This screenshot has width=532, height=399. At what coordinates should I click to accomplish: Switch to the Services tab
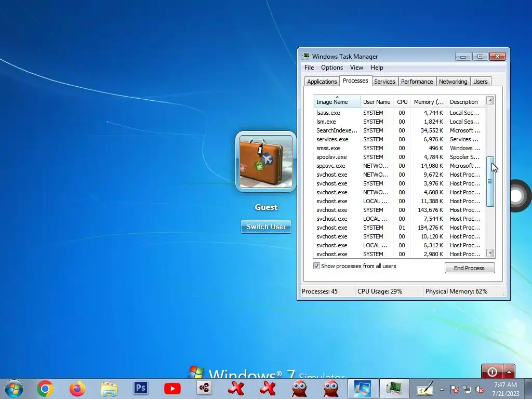(384, 82)
